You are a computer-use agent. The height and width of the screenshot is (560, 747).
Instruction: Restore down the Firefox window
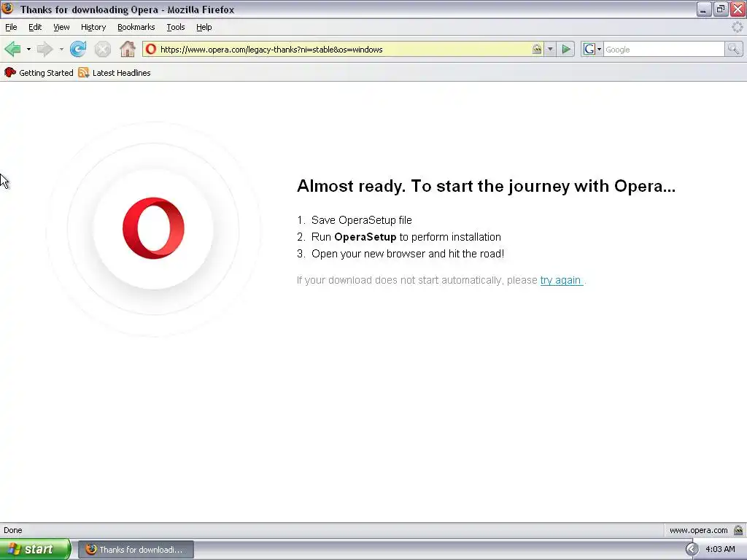[721, 9]
